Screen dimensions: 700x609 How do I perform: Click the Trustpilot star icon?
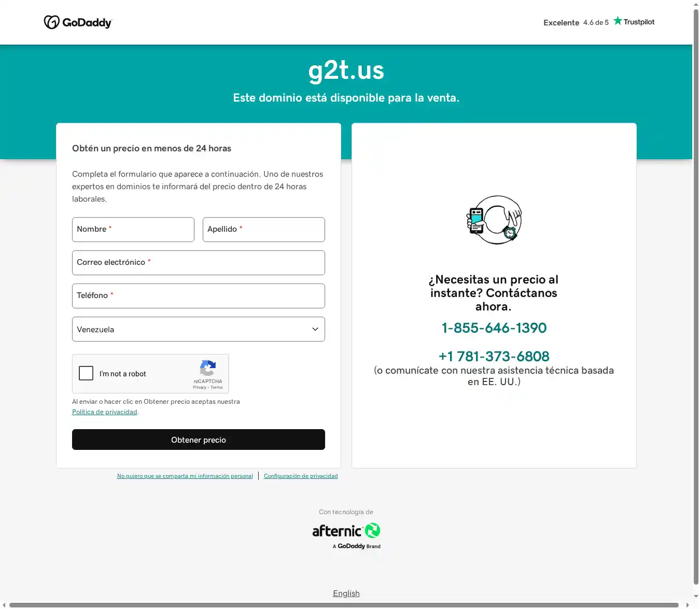(618, 21)
